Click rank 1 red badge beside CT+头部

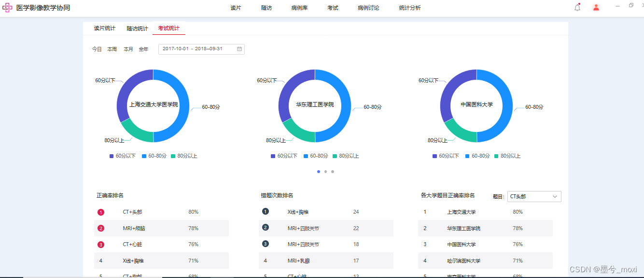(101, 212)
